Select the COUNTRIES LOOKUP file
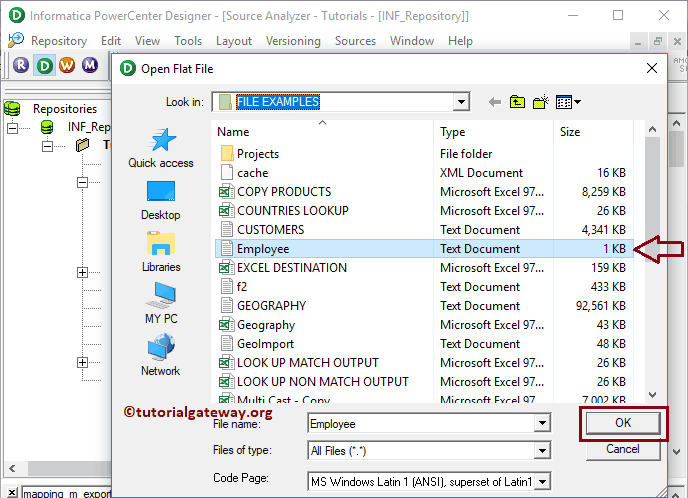688x498 pixels. (x=283, y=211)
